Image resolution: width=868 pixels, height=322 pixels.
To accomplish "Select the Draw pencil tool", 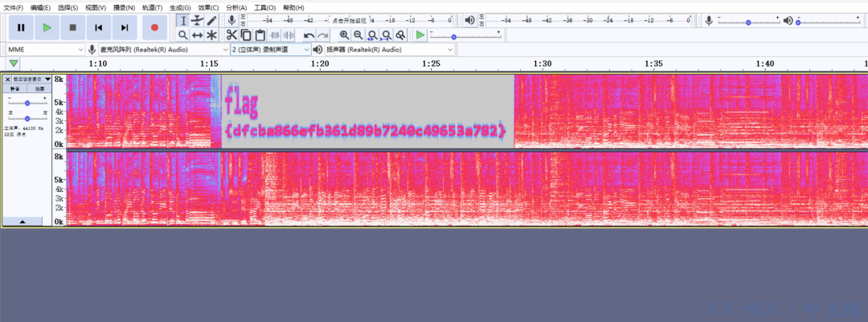I will (211, 20).
